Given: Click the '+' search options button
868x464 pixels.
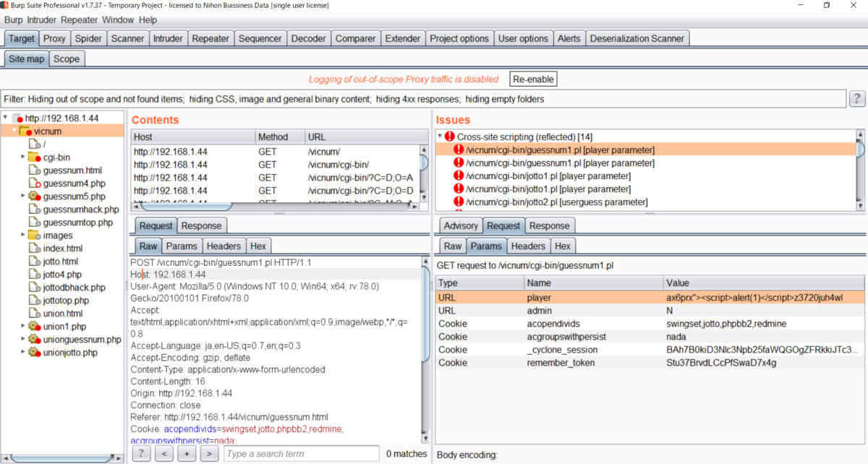Looking at the screenshot, I should pos(187,453).
